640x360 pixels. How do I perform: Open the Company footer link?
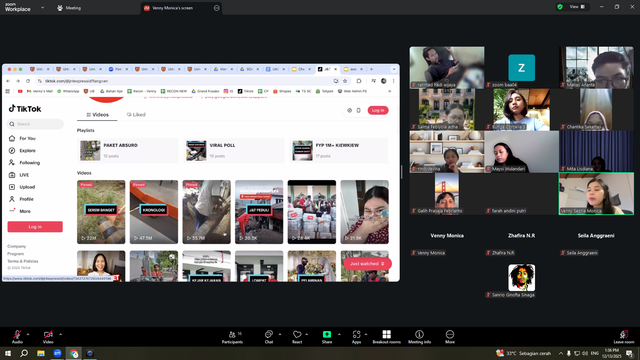tap(17, 247)
